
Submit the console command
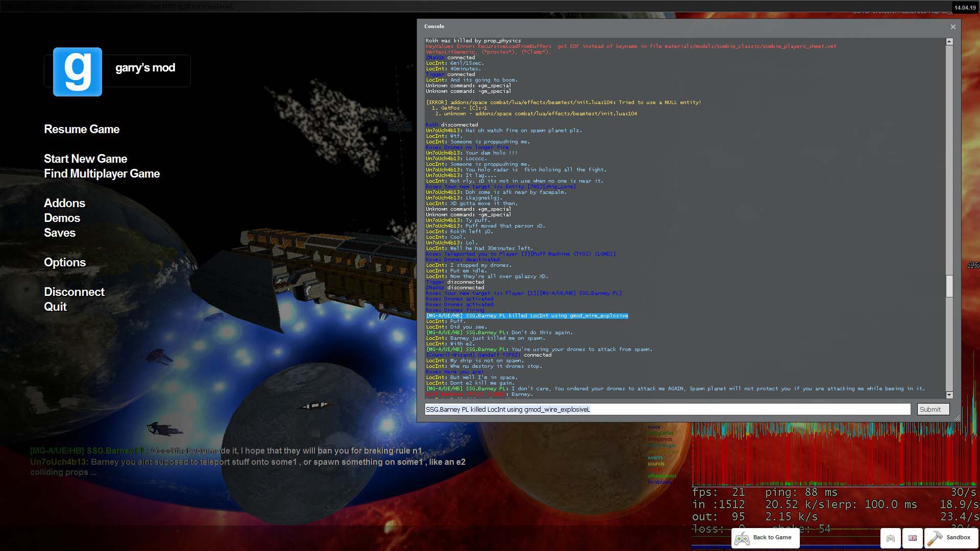point(933,409)
